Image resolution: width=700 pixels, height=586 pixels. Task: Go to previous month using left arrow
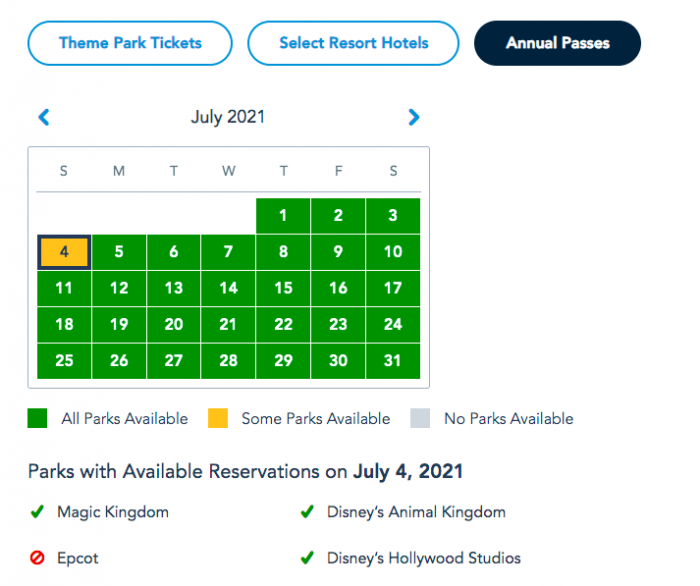(x=43, y=118)
